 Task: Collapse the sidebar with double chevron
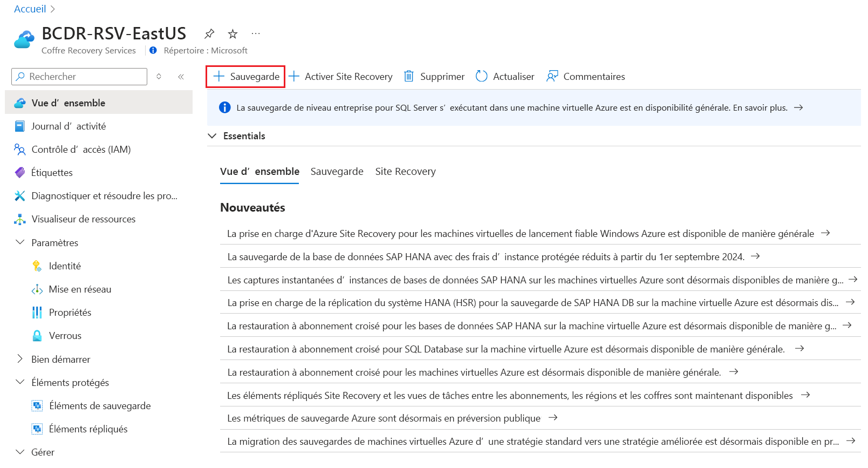[181, 77]
